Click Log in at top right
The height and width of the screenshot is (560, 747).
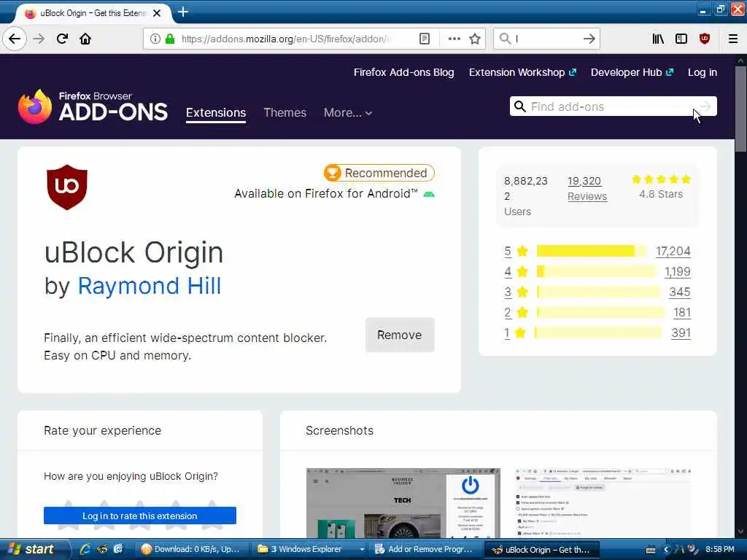(703, 72)
